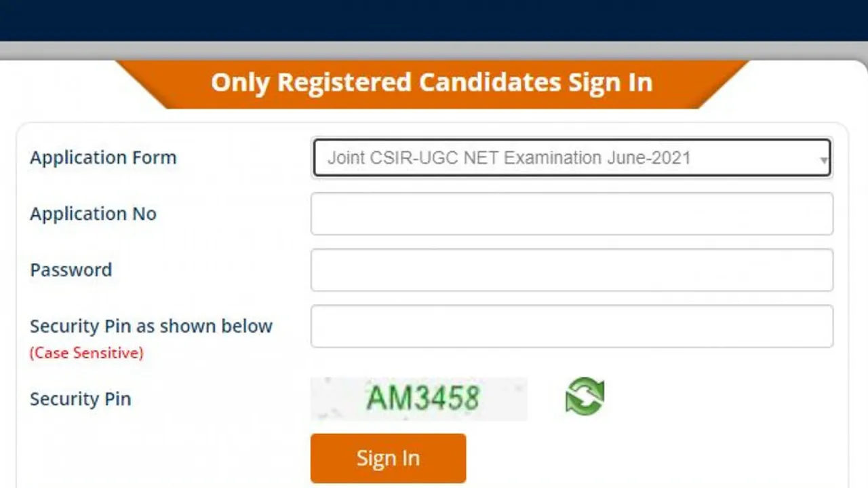868x488 pixels.
Task: Focus the Application No input field
Action: [x=571, y=214]
